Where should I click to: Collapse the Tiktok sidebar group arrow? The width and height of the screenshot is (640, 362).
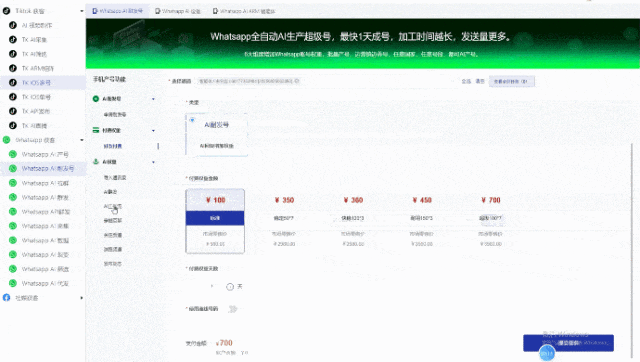[82, 11]
